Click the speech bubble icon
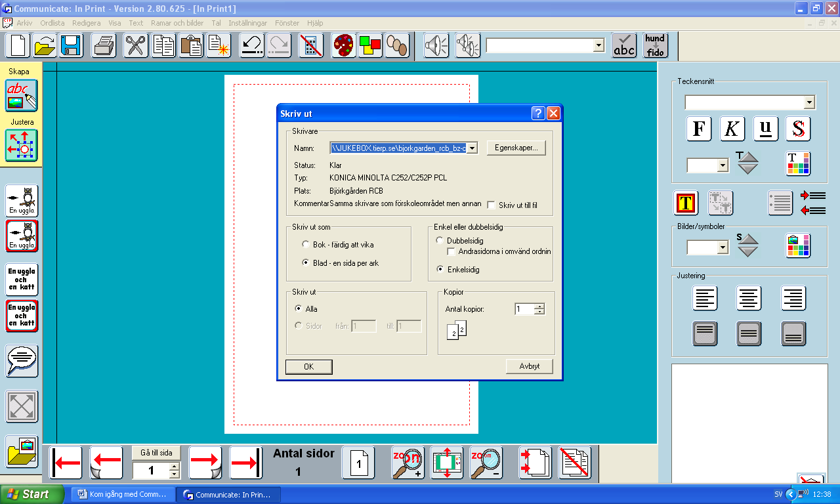 click(x=22, y=361)
